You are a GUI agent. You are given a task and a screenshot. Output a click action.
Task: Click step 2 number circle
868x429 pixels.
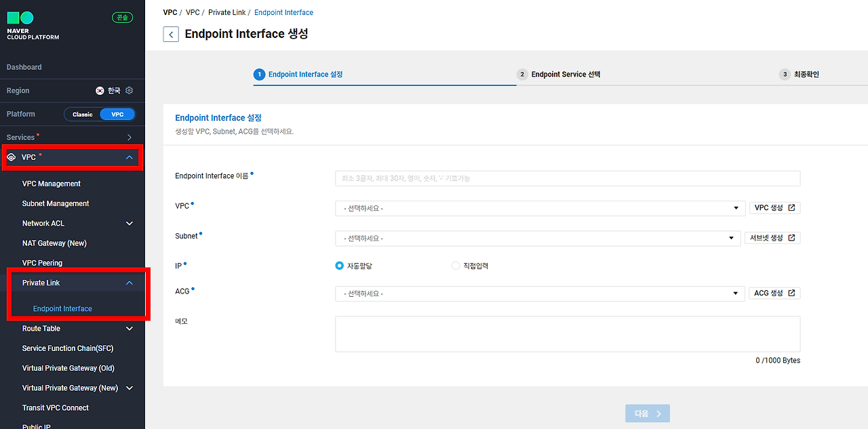[522, 75]
